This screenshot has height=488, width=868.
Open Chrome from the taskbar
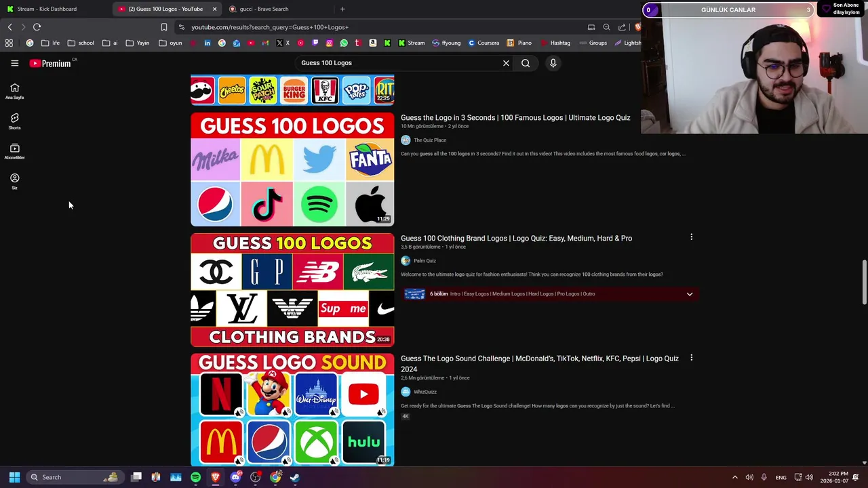275,477
